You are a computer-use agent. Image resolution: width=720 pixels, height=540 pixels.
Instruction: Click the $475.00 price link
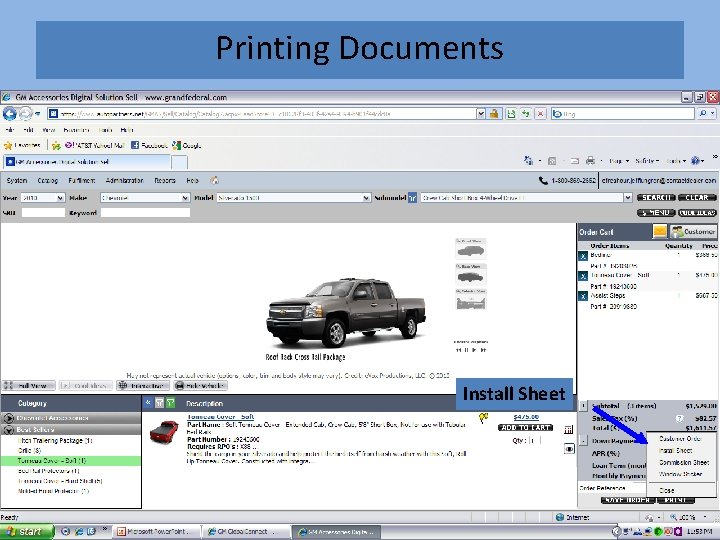[x=526, y=417]
